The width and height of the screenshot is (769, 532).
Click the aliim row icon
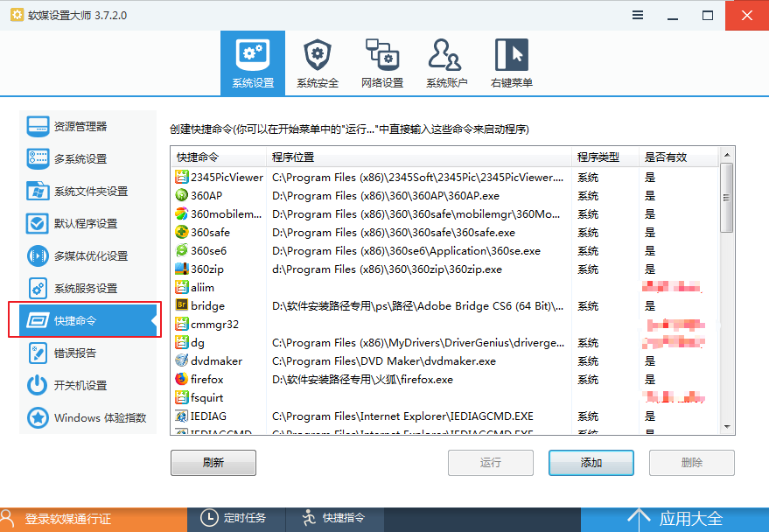(182, 287)
